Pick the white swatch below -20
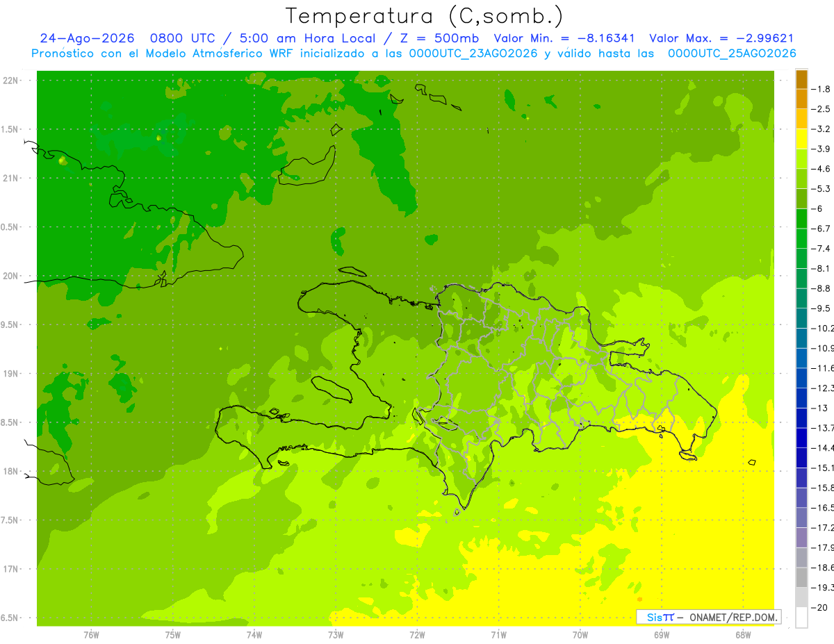Viewport: 834px width, 644px height. pyautogui.click(x=801, y=617)
